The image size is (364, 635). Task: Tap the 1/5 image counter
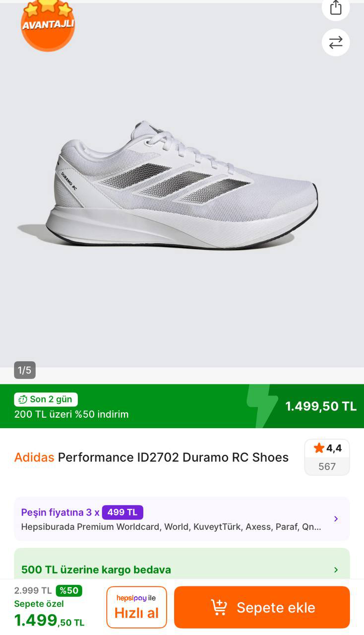click(25, 370)
